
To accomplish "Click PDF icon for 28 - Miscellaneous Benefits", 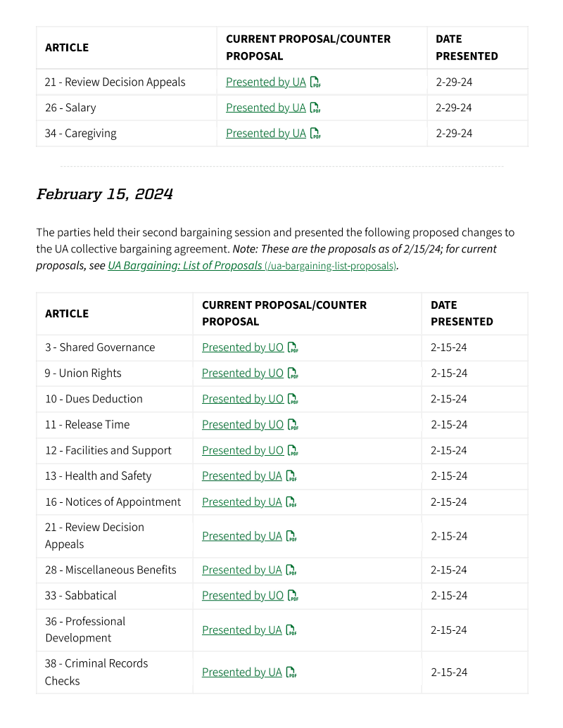I will click(x=291, y=570).
